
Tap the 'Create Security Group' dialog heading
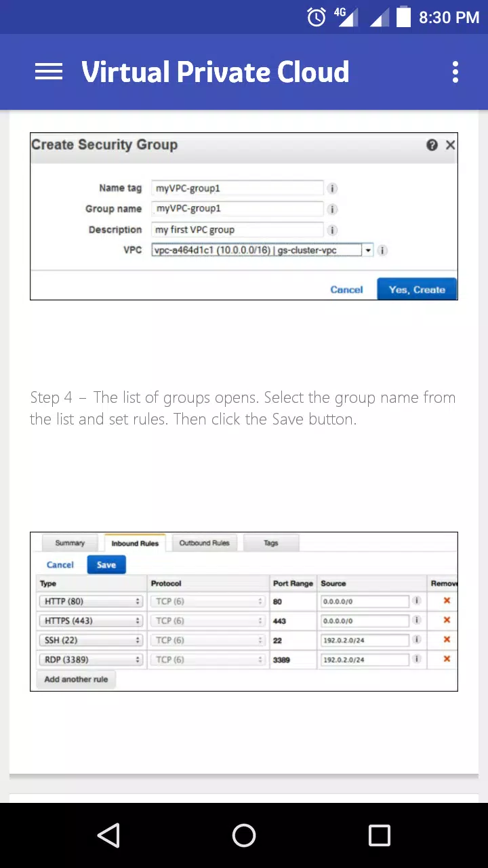pyautogui.click(x=104, y=144)
